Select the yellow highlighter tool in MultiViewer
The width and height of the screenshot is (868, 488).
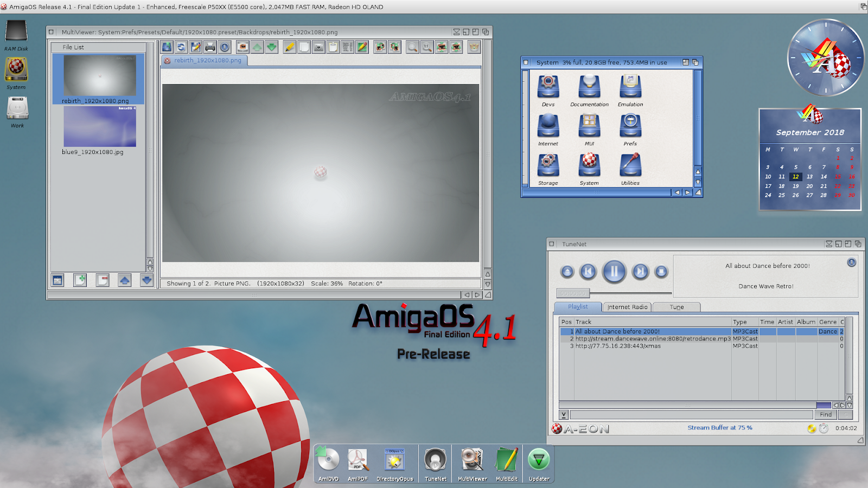click(290, 47)
